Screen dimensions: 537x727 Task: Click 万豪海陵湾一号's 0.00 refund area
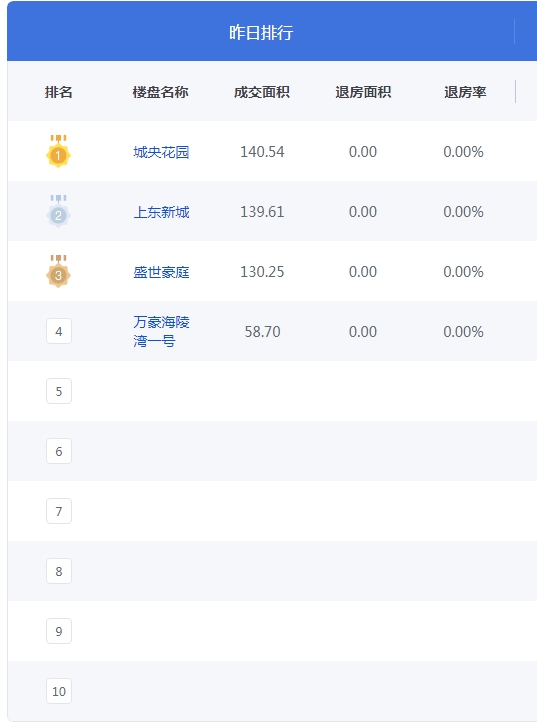363,332
